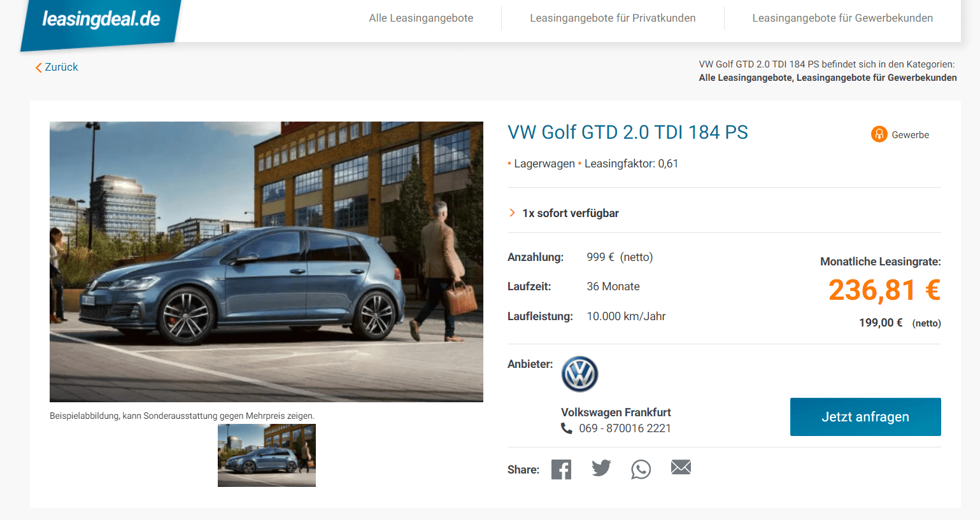980x520 pixels.
Task: Click the Volkswagen logo under Anbieter
Action: (579, 374)
